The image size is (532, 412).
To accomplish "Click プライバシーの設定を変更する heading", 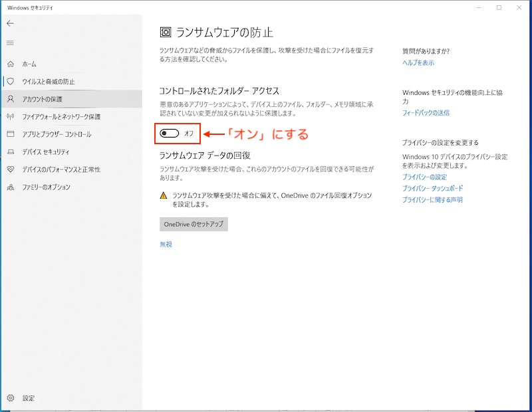I will [440, 142].
